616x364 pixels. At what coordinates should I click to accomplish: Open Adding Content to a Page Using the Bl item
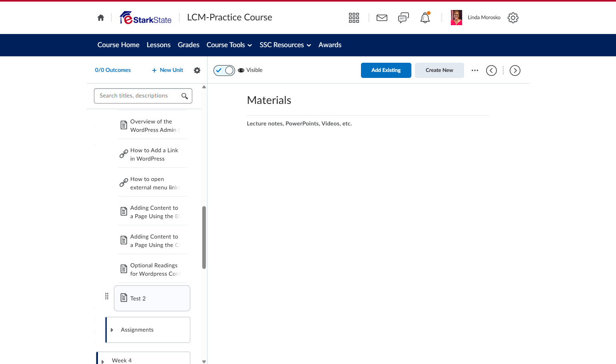click(x=152, y=212)
